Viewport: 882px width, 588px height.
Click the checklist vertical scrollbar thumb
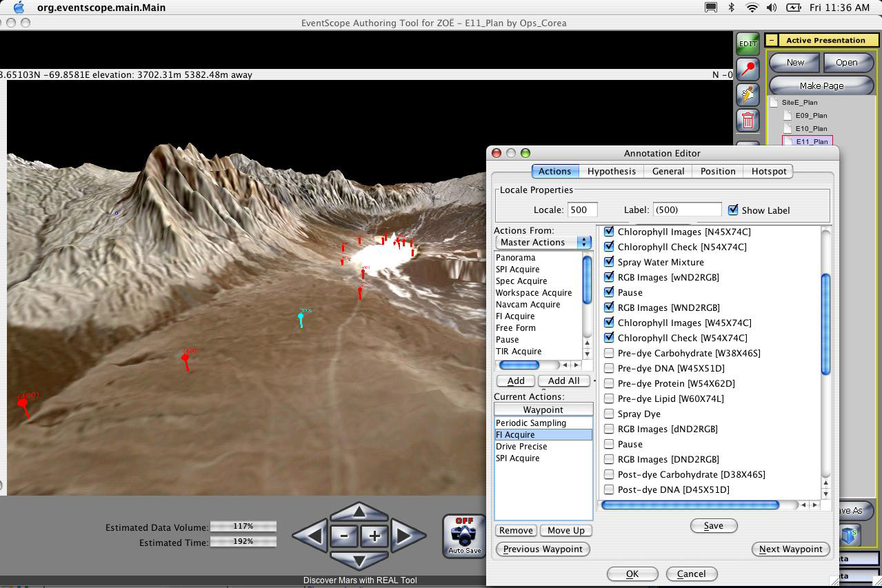[825, 324]
